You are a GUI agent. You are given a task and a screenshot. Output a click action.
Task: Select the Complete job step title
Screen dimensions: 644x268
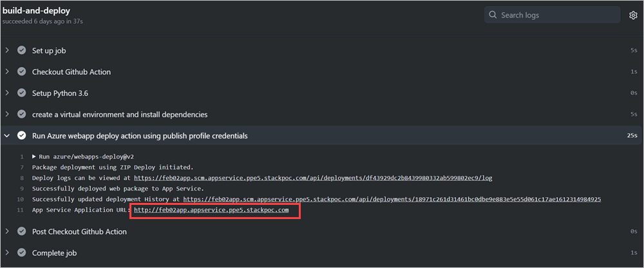[54, 253]
